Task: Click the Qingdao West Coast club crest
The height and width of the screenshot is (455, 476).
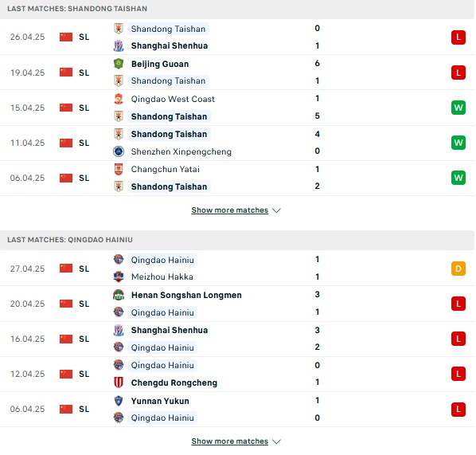Action: point(119,99)
